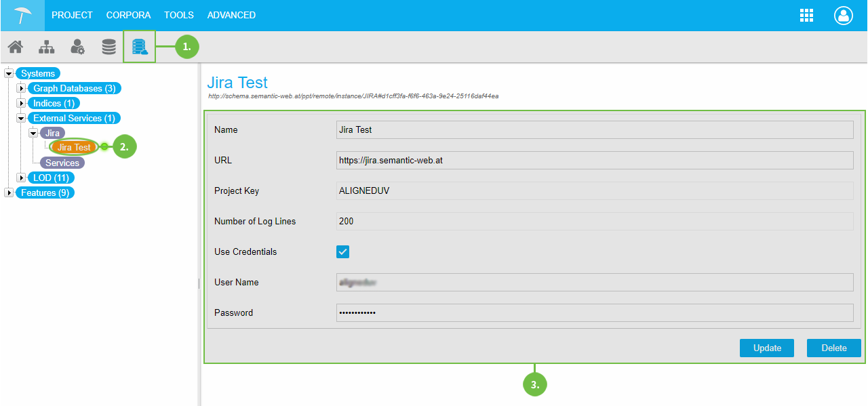
Task: Click the Delete button
Action: [834, 348]
